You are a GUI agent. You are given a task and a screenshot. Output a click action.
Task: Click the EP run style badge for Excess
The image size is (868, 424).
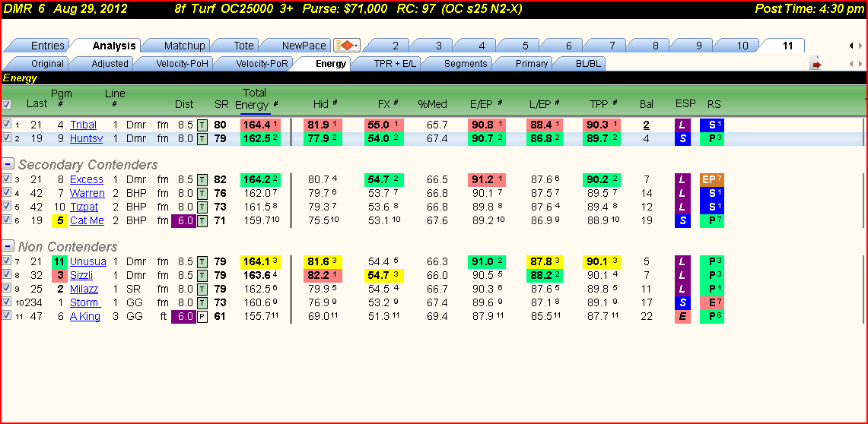click(711, 179)
